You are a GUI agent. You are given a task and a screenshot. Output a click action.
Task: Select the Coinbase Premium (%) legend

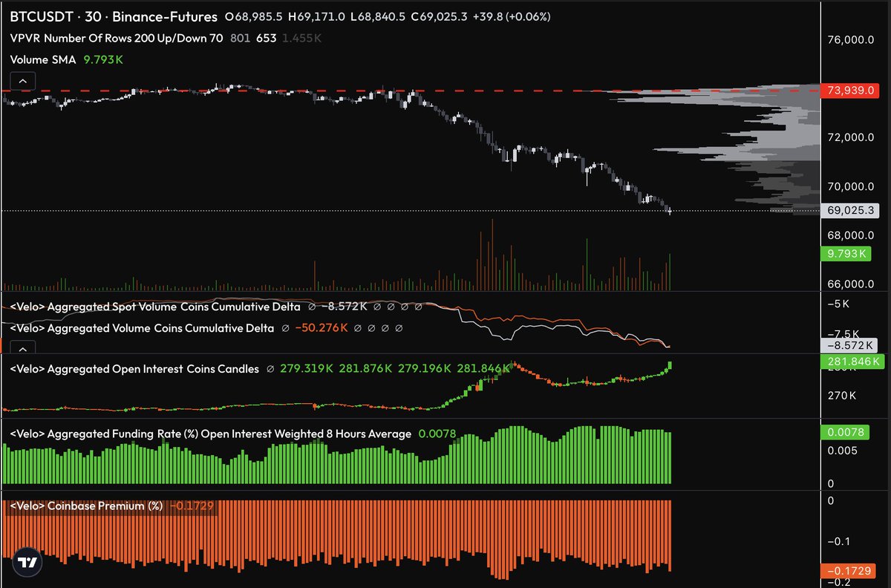point(86,506)
